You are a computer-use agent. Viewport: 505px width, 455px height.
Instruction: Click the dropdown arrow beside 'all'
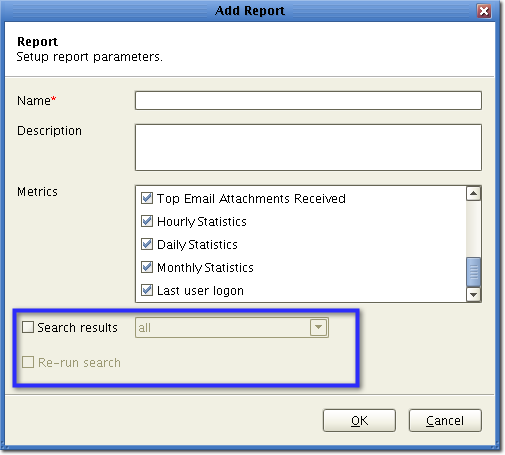click(318, 327)
